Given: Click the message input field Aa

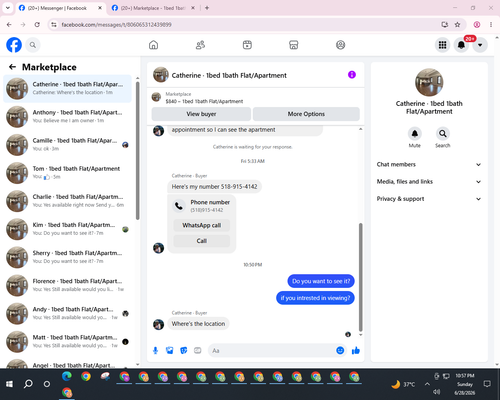Looking at the screenshot, I should point(272,351).
